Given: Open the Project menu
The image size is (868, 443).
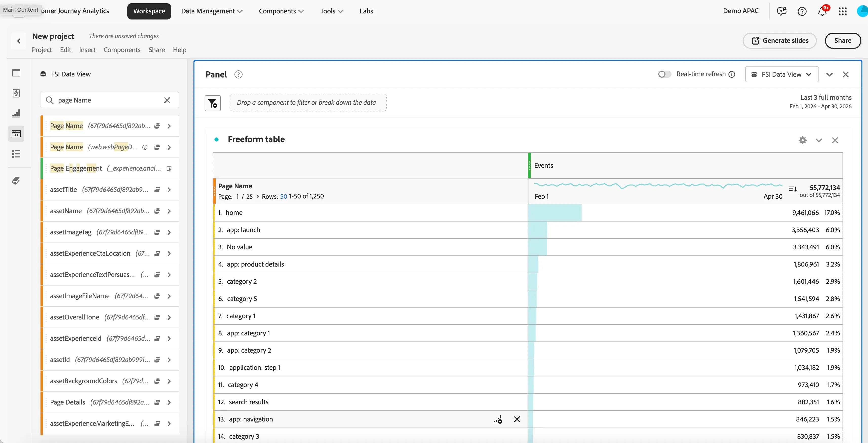Looking at the screenshot, I should click(42, 50).
